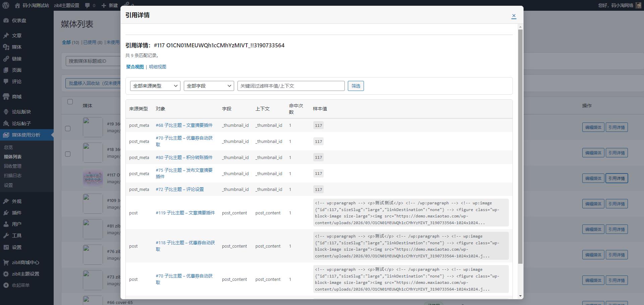
Task: Open the Plugins (插件) sidebar icon
Action: (x=6, y=213)
